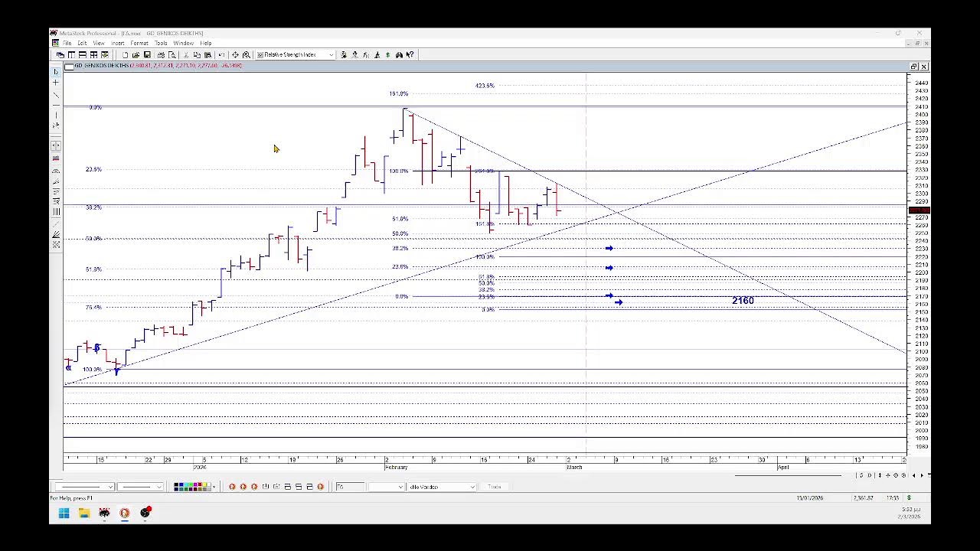
Task: Open the File menu
Action: coord(67,43)
